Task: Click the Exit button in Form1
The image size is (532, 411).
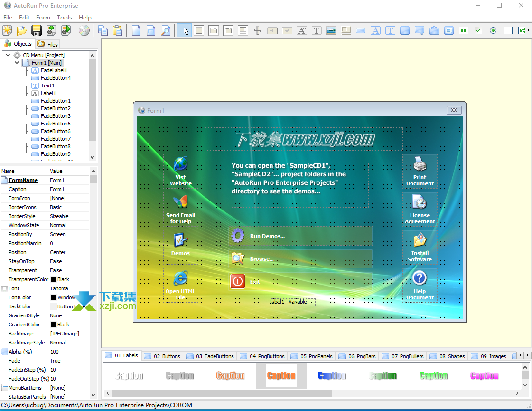Action: 300,282
